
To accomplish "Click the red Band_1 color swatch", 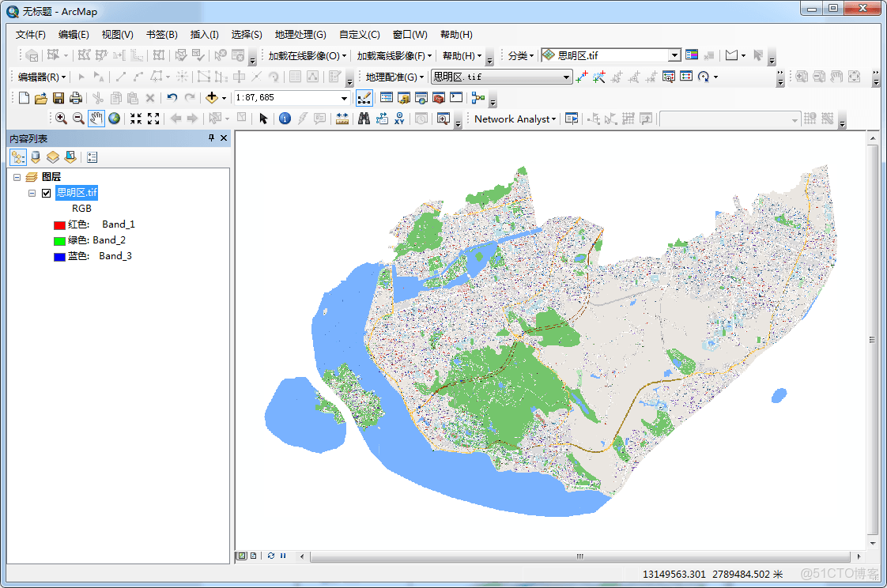I will 59,225.
